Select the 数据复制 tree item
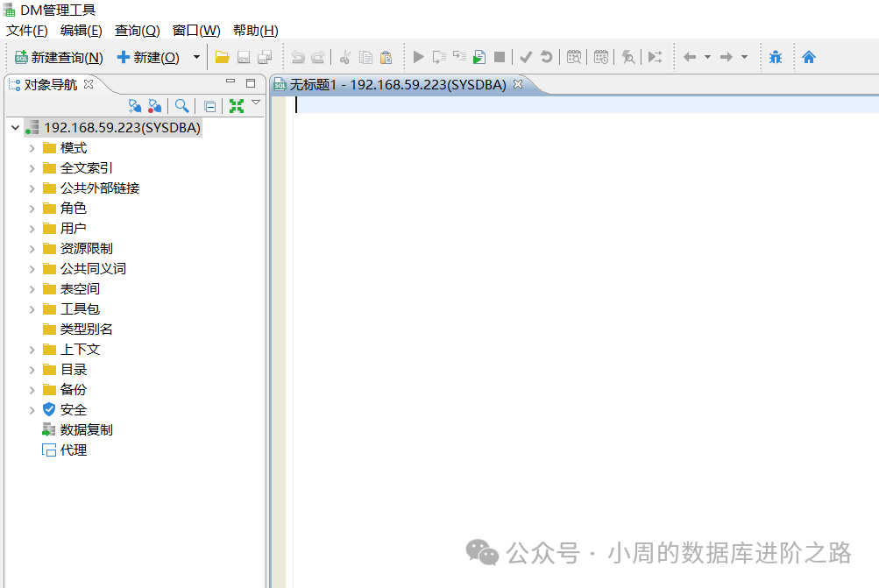 (87, 430)
